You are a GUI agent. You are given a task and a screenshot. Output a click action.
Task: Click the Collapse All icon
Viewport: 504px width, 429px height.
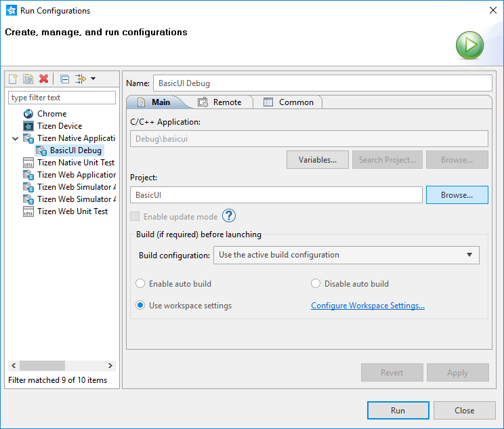[64, 79]
